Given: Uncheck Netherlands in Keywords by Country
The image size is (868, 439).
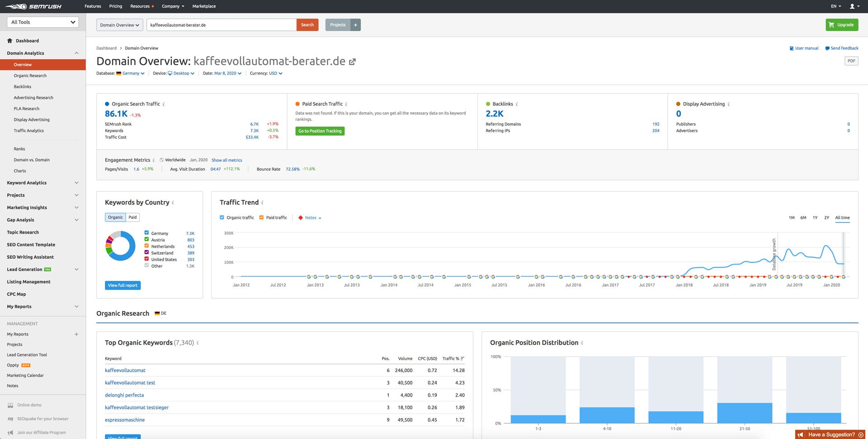Looking at the screenshot, I should coord(146,246).
